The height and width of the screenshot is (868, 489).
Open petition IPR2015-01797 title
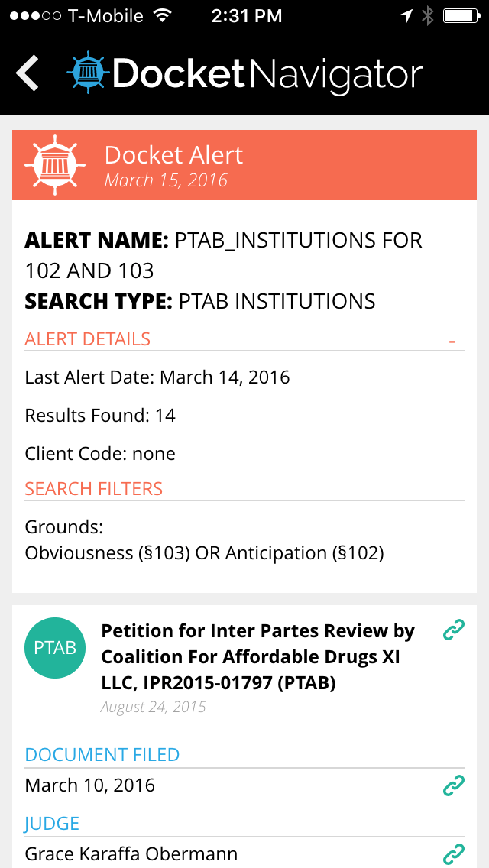point(257,656)
